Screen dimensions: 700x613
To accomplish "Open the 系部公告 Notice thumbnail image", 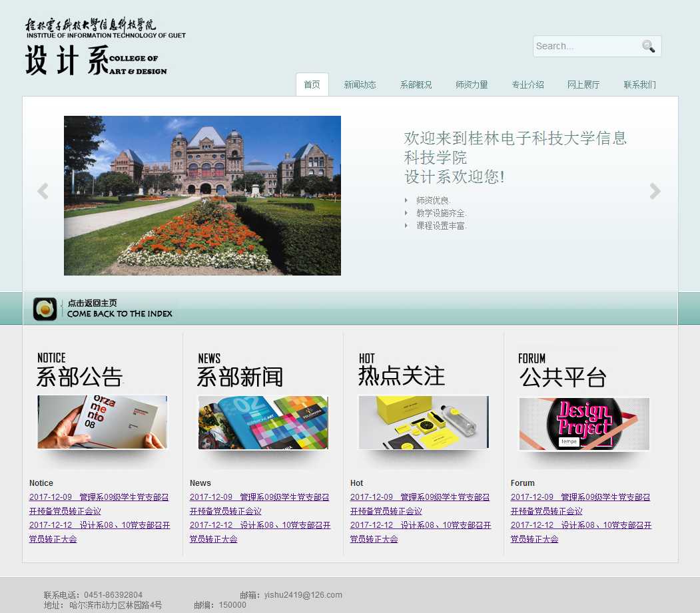I will click(102, 423).
